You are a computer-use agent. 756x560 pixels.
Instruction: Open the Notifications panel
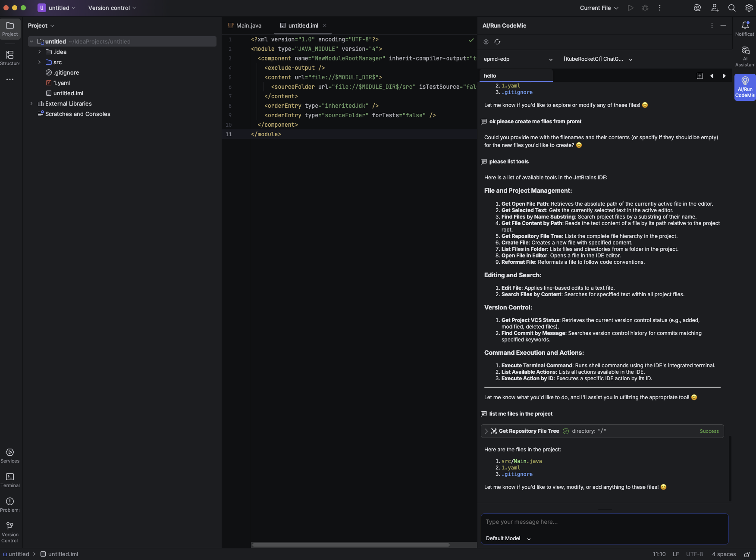click(745, 28)
